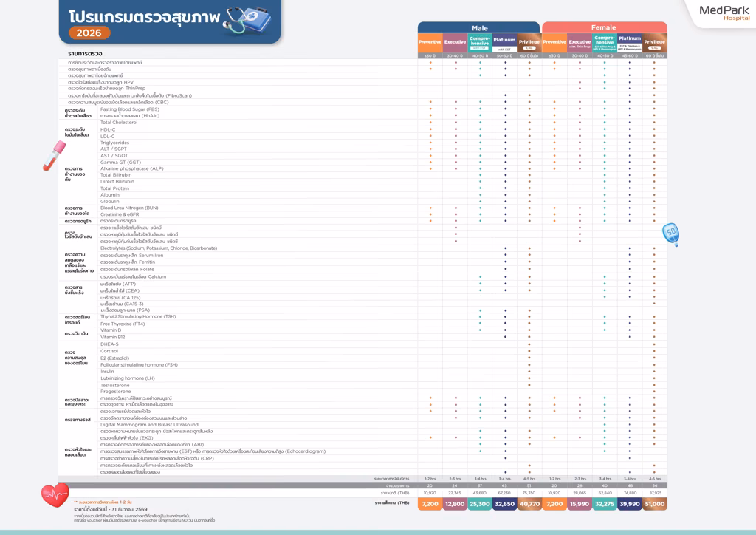Click the 51,000 price box
Viewport: 756px width, 535px height.
(x=655, y=504)
